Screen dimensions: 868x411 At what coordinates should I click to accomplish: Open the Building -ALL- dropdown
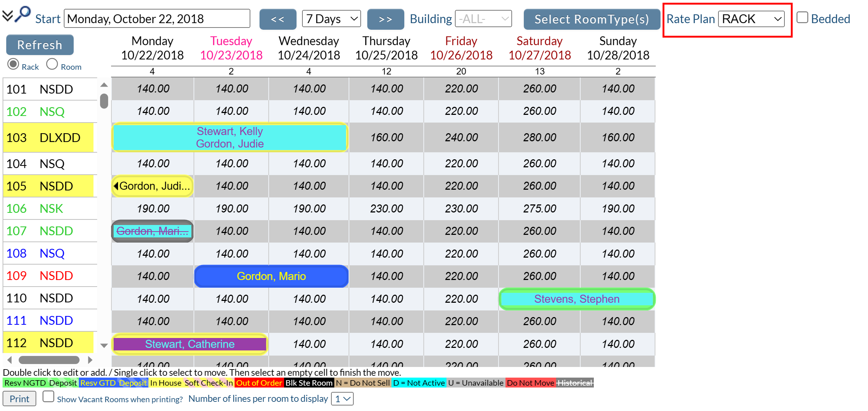(x=483, y=19)
